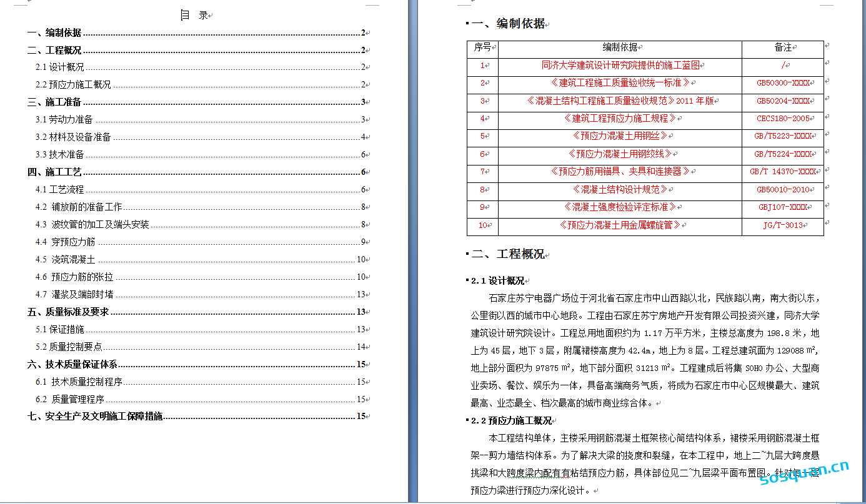Place the cursor in the 二、工程概况 body heading
866x504 pixels.
507,254
